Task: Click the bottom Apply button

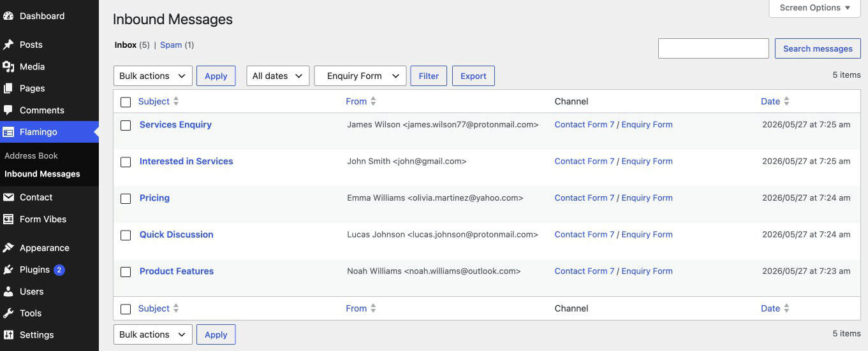Action: click(x=216, y=334)
